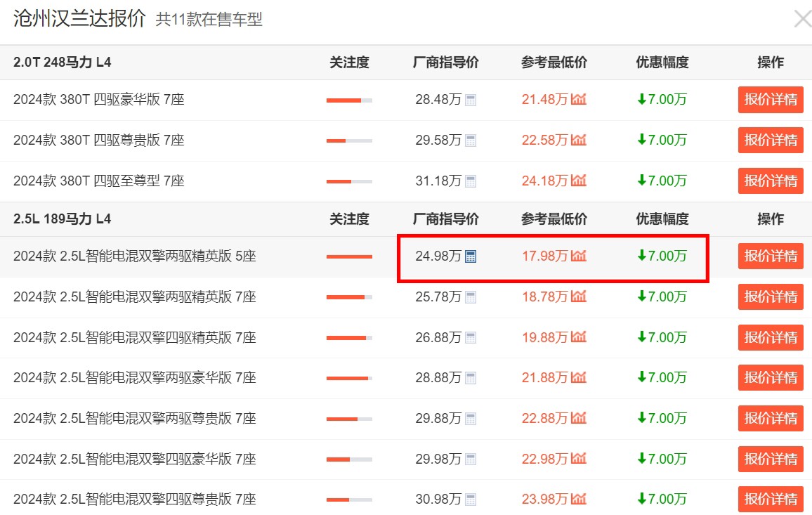Open calculator icon next to 26.88万
Screen dimensions: 812x515
[470, 338]
